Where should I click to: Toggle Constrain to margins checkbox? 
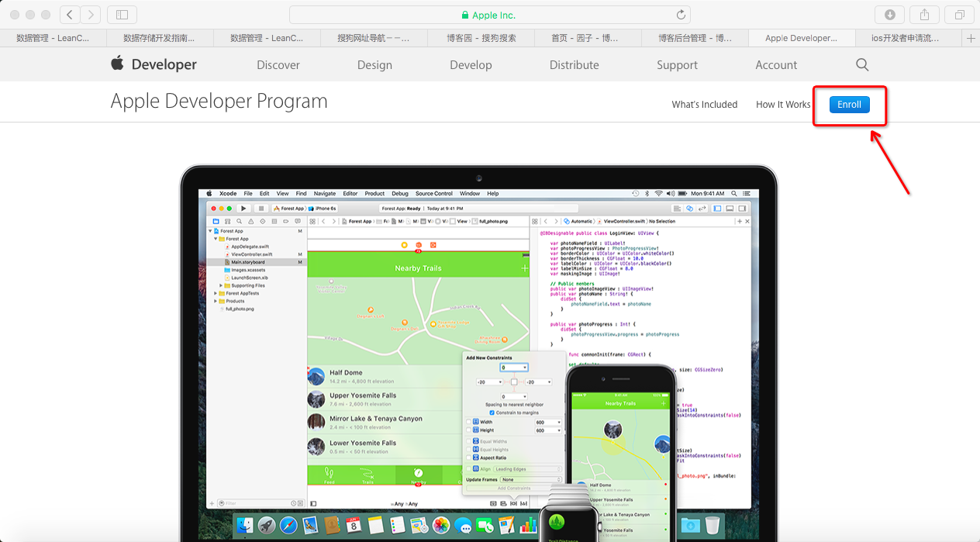click(492, 413)
